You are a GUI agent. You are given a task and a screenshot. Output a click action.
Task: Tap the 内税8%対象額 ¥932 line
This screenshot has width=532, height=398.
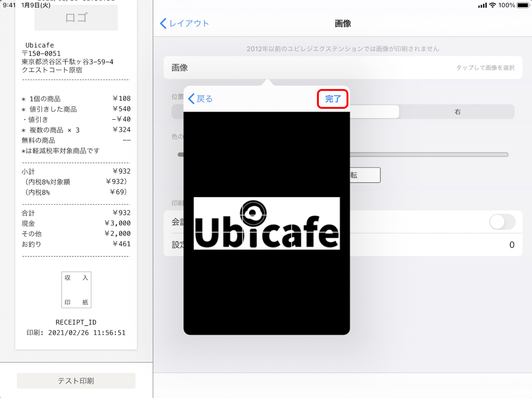(x=76, y=182)
